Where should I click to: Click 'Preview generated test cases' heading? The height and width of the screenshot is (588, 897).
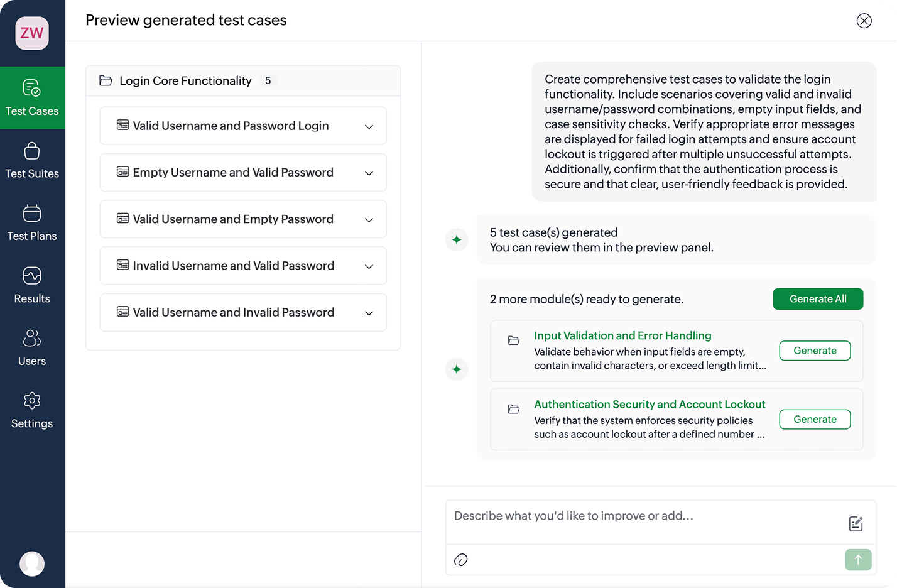tap(186, 21)
